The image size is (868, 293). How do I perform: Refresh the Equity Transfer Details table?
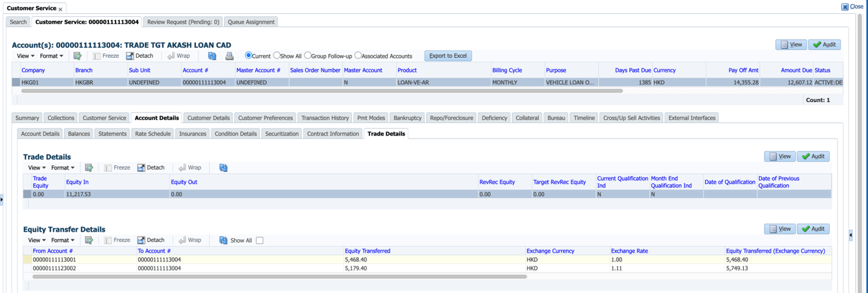223,241
